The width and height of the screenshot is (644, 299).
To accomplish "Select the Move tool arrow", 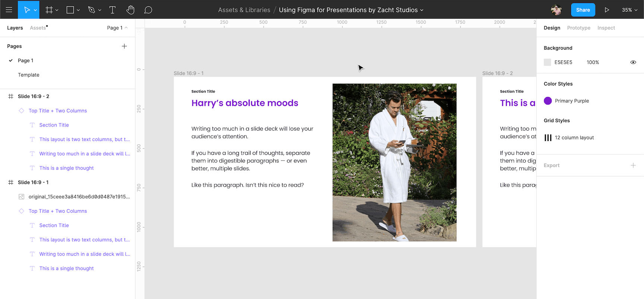I will tap(27, 10).
